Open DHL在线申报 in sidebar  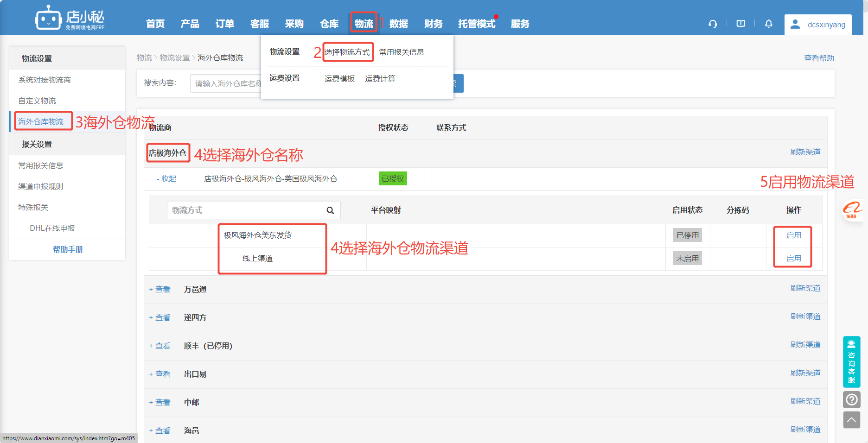(x=52, y=228)
